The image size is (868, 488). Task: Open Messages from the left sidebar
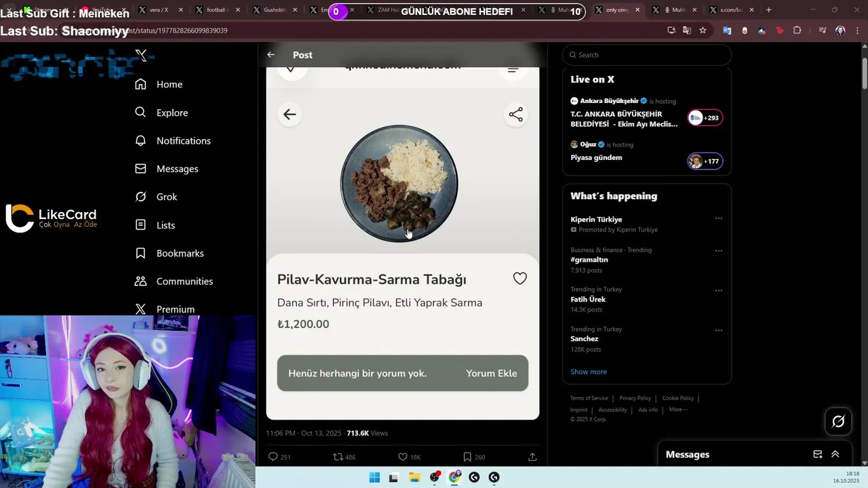tap(167, 169)
